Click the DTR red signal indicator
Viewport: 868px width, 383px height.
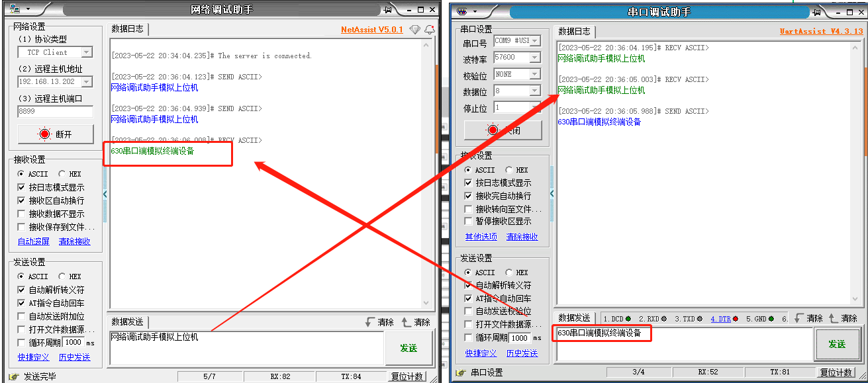click(x=735, y=319)
